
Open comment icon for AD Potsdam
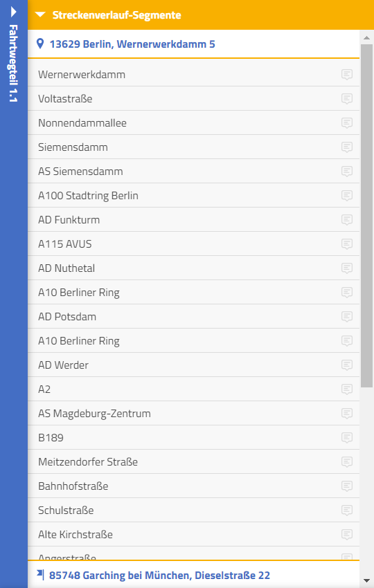(346, 317)
